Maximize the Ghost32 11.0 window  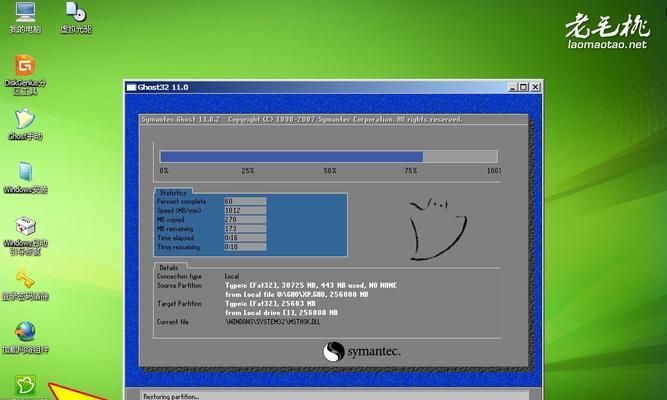pos(523,87)
